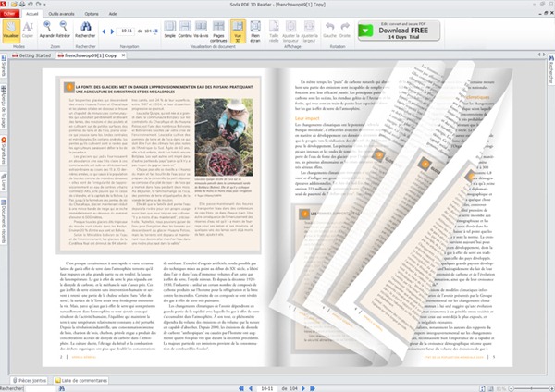Click the Agrandir zoom-in icon
The width and height of the screenshot is (555, 392).
(48, 32)
